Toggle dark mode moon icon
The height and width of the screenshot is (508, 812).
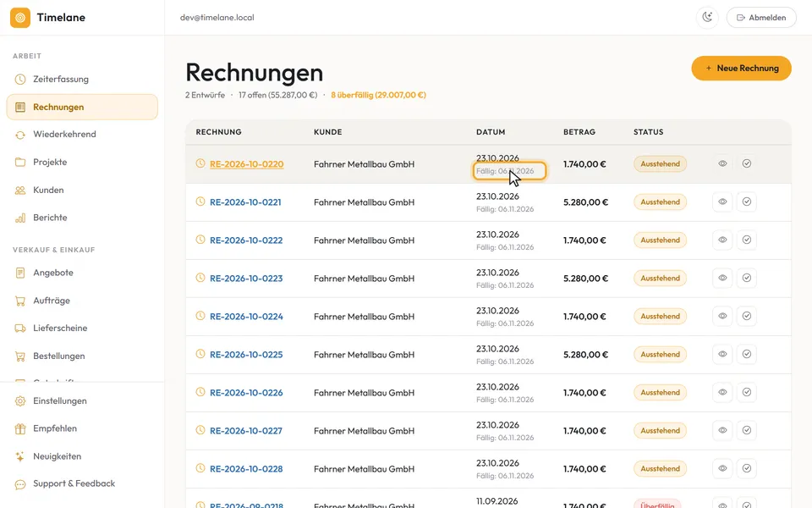coord(707,18)
